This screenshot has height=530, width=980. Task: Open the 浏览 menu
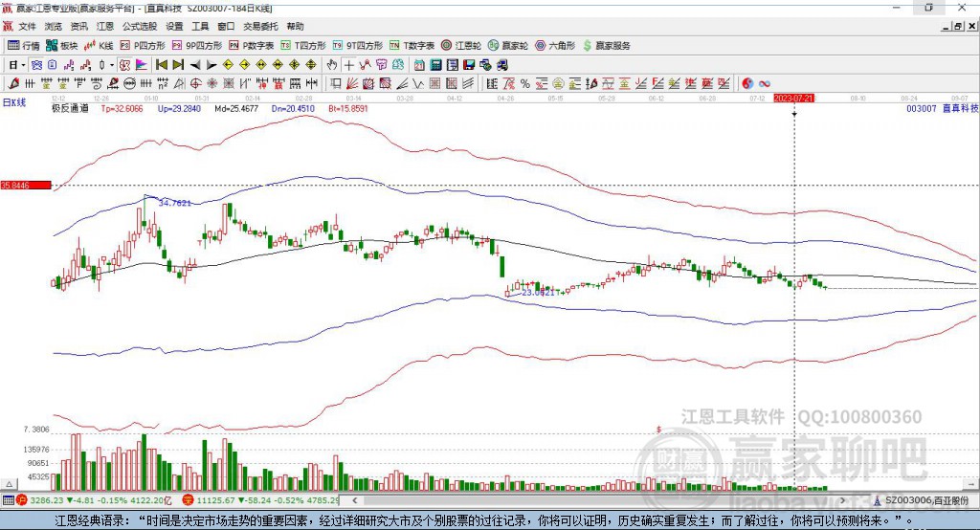pos(54,26)
